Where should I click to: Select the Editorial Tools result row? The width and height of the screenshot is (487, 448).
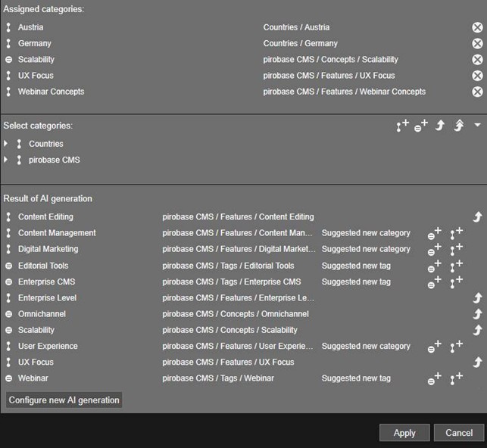[x=43, y=266]
